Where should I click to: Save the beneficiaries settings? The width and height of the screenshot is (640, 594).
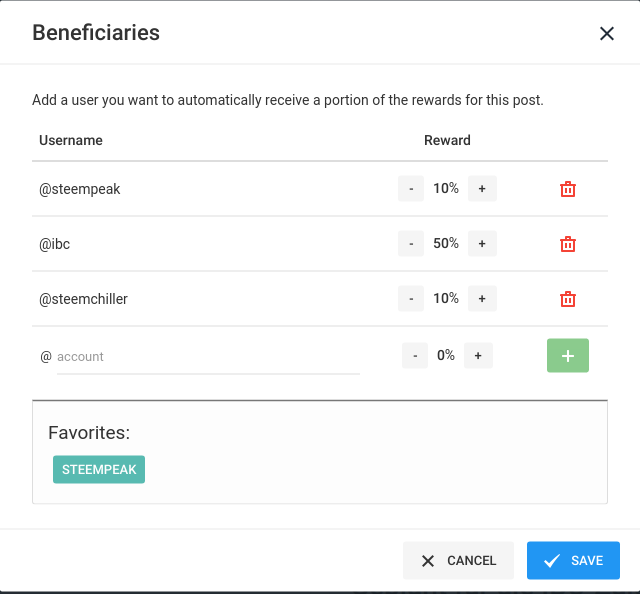pos(573,561)
